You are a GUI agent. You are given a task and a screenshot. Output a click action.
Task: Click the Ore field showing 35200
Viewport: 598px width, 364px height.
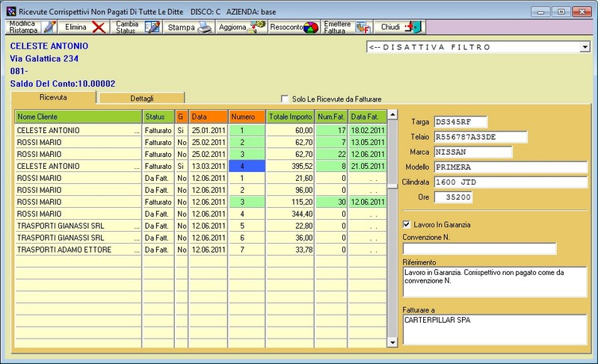[453, 197]
